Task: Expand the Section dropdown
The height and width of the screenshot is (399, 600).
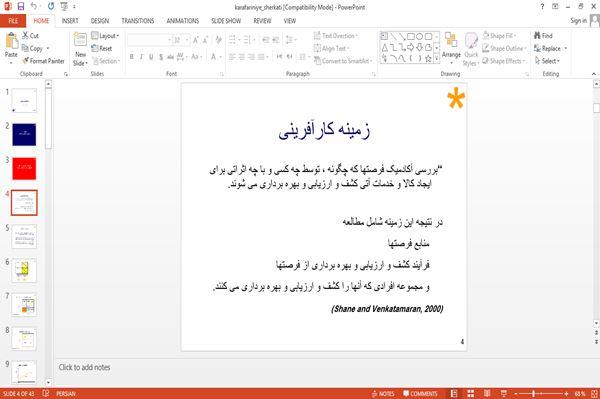Action: [x=106, y=61]
